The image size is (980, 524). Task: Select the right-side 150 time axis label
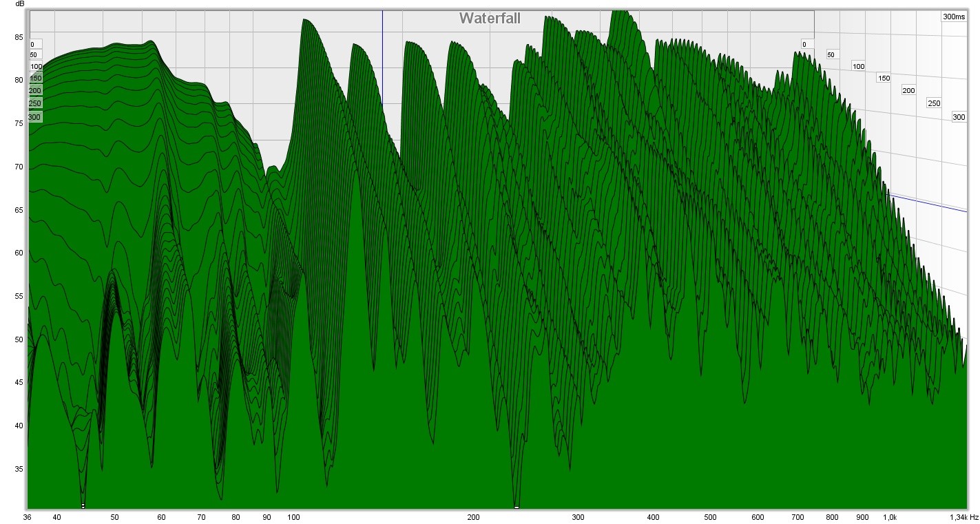884,78
